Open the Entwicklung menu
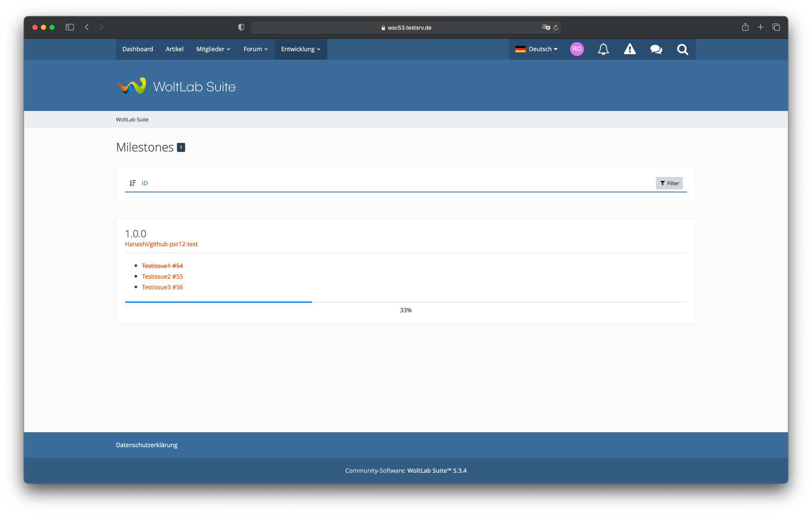The image size is (812, 515). coord(300,49)
